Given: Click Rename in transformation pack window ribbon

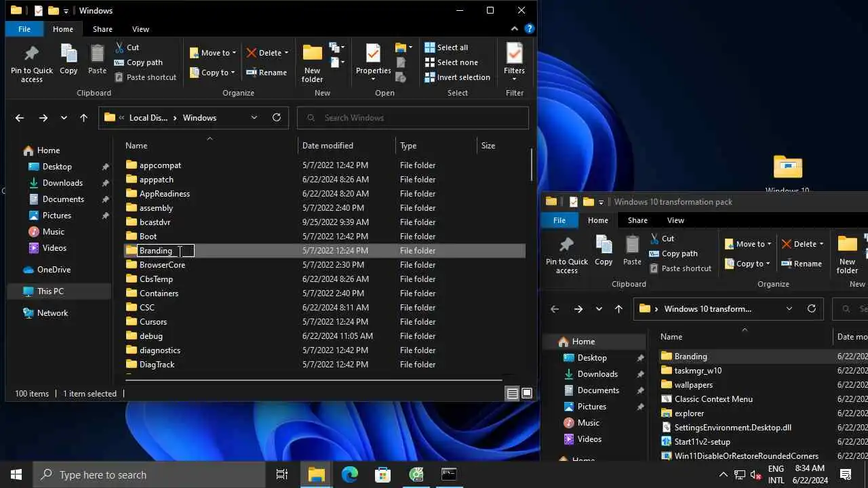Looking at the screenshot, I should pyautogui.click(x=802, y=264).
